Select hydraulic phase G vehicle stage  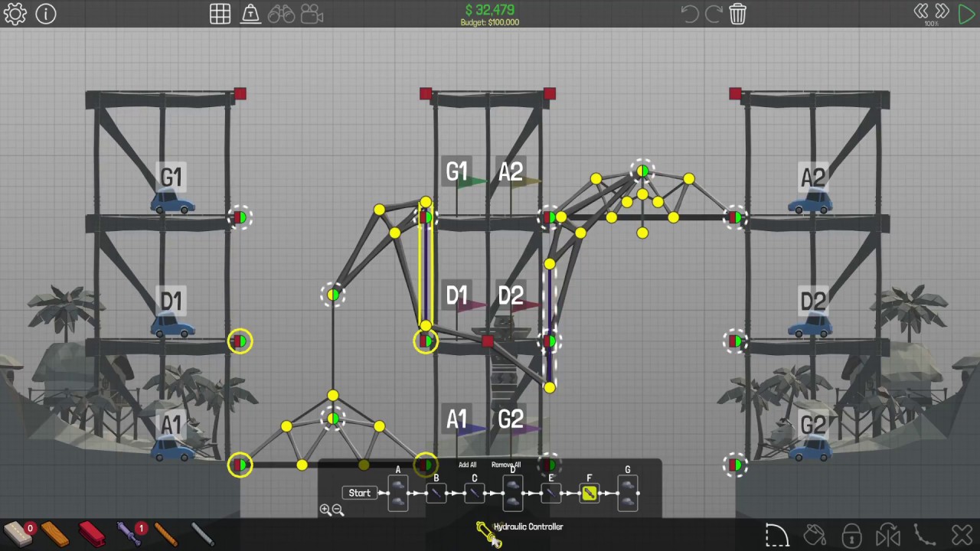tap(628, 494)
